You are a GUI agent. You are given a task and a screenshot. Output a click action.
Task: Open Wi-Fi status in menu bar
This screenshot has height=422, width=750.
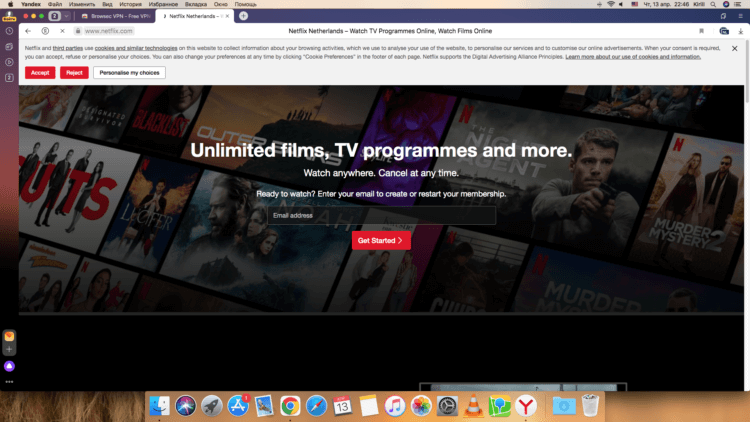coord(611,4)
